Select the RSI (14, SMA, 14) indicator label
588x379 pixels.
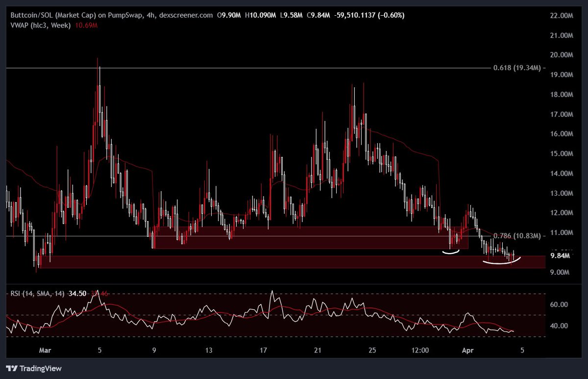pos(37,293)
